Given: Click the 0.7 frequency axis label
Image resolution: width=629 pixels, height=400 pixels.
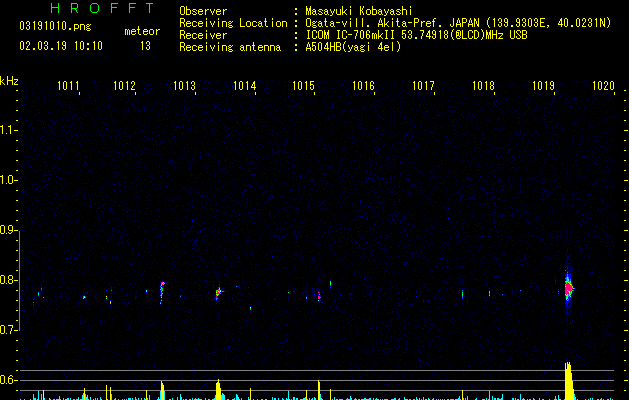Looking at the screenshot, I should tap(8, 330).
